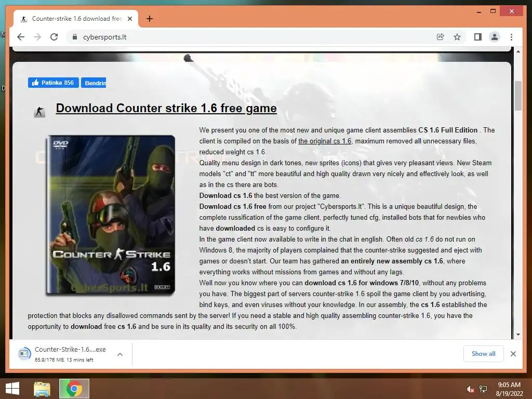Image resolution: width=532 pixels, height=399 pixels.
Task: Click the vertical scrollbar thumb
Action: (518, 96)
